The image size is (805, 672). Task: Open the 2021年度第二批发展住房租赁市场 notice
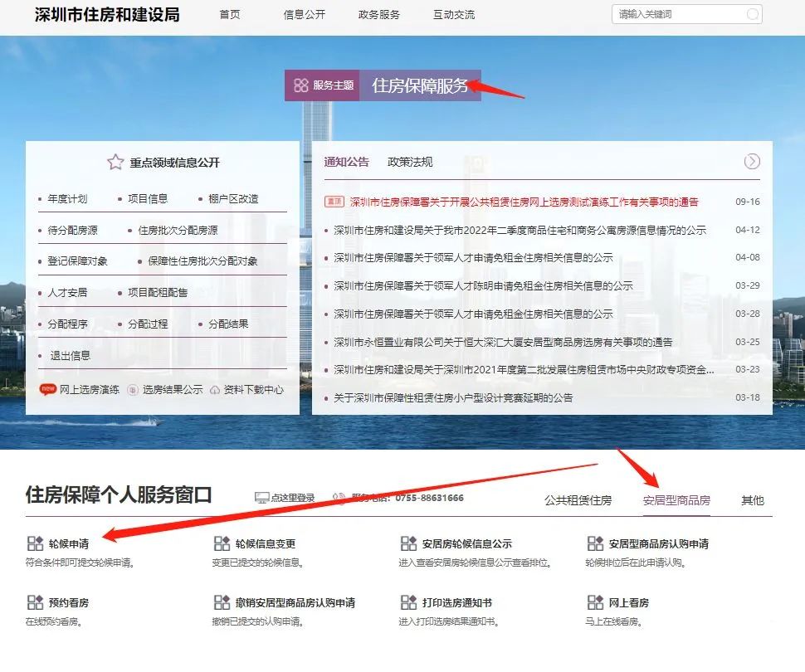pos(524,370)
